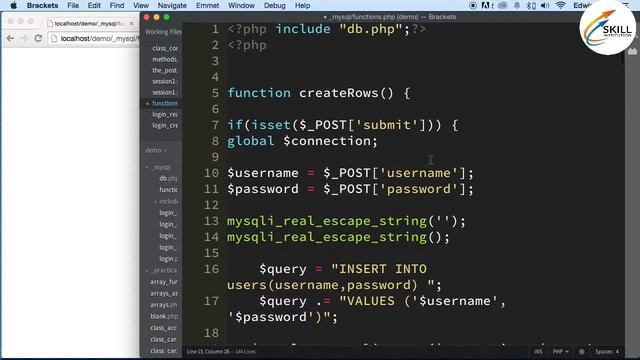Open the_post file in Working Files
Viewport: 640px width, 360px height.
point(165,70)
